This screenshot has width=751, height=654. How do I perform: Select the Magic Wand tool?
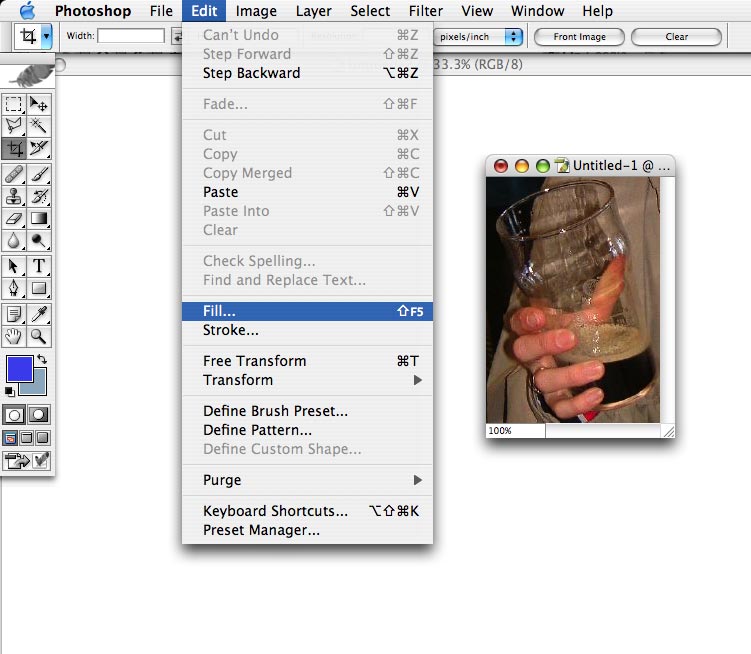(x=39, y=126)
